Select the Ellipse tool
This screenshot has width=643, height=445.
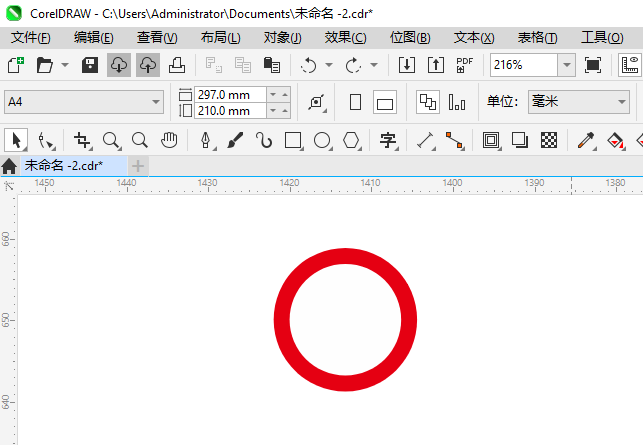[322, 140]
